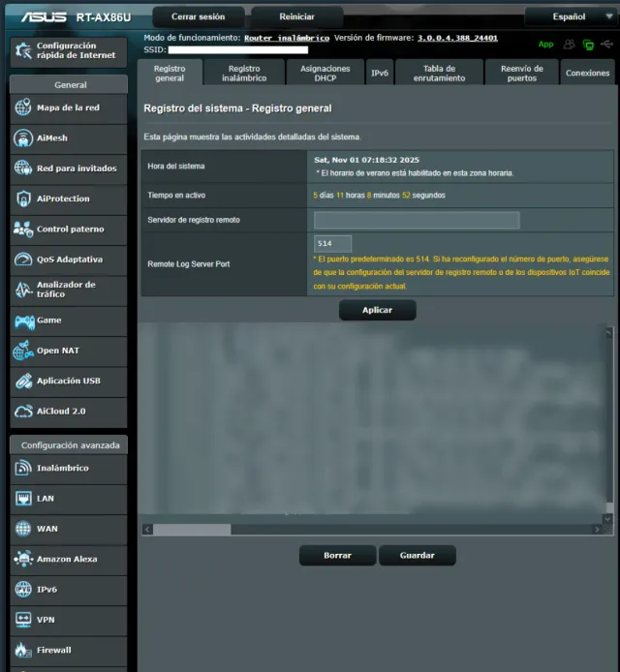This screenshot has height=672, width=620.
Task: Open the Conexiones tab
Action: (587, 73)
